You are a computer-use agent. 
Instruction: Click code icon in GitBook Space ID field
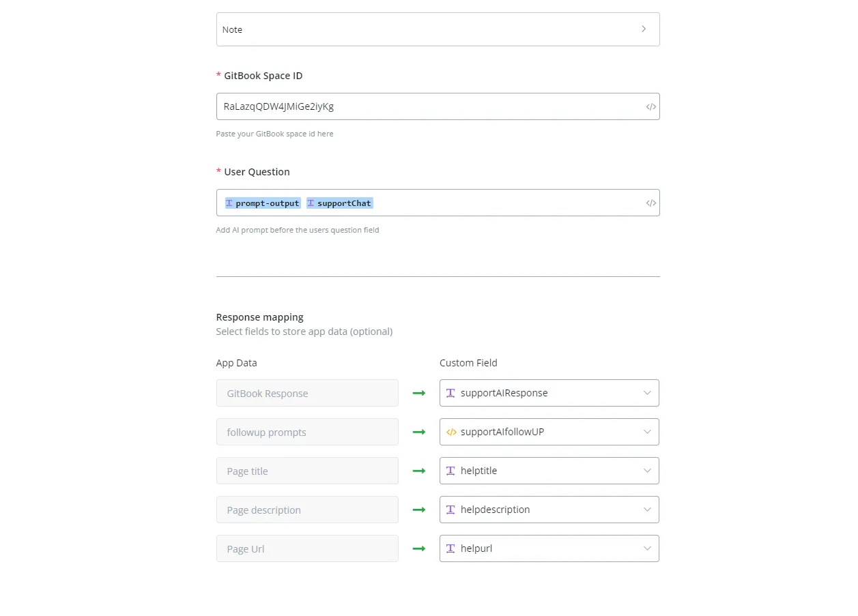[651, 107]
